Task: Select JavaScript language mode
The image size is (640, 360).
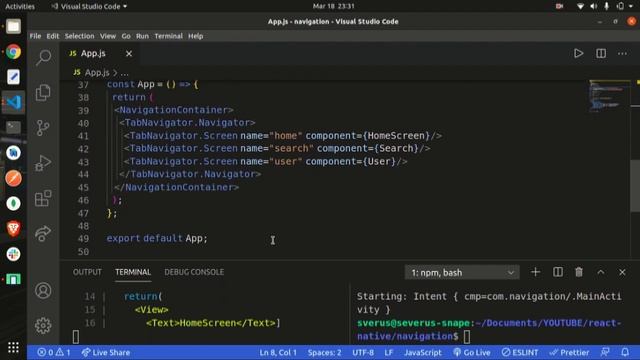Action: (x=423, y=353)
